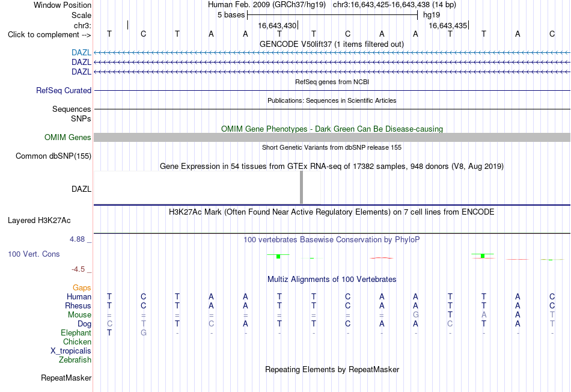Click '100 vertebrates Basewise Conservation by PhyloP' title
The width and height of the screenshot is (571, 392).
coord(332,240)
